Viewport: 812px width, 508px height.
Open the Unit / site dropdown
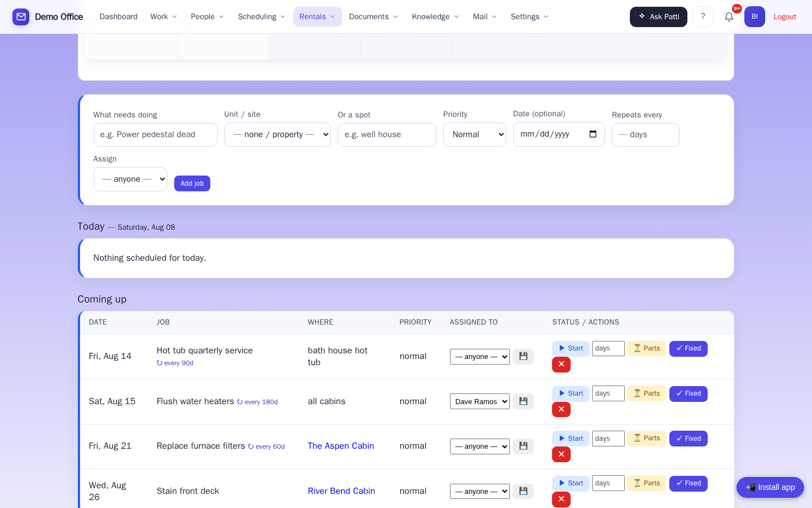point(277,135)
